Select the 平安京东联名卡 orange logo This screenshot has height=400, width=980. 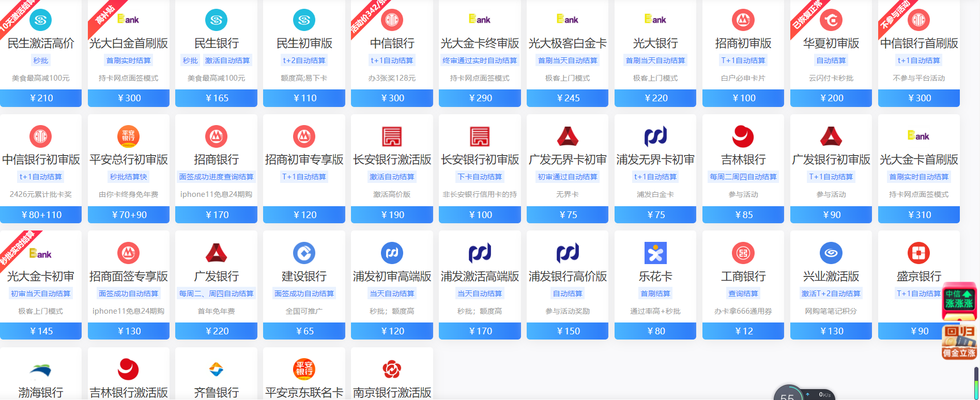[x=304, y=370]
